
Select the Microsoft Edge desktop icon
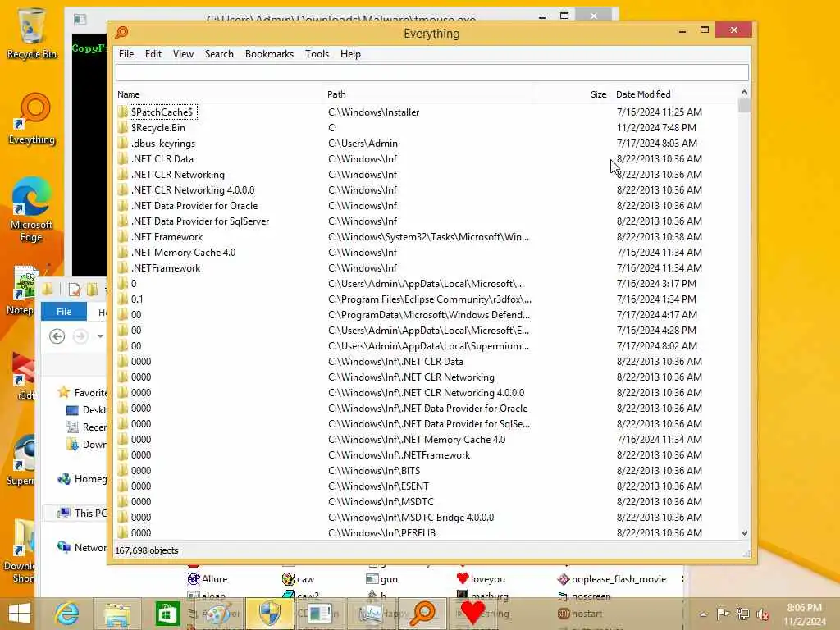32,209
